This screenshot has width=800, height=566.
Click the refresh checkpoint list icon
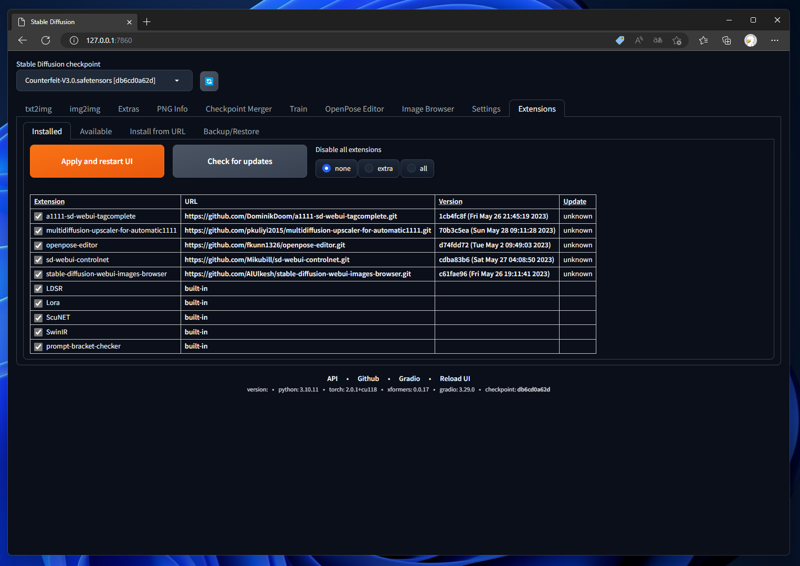(x=209, y=81)
